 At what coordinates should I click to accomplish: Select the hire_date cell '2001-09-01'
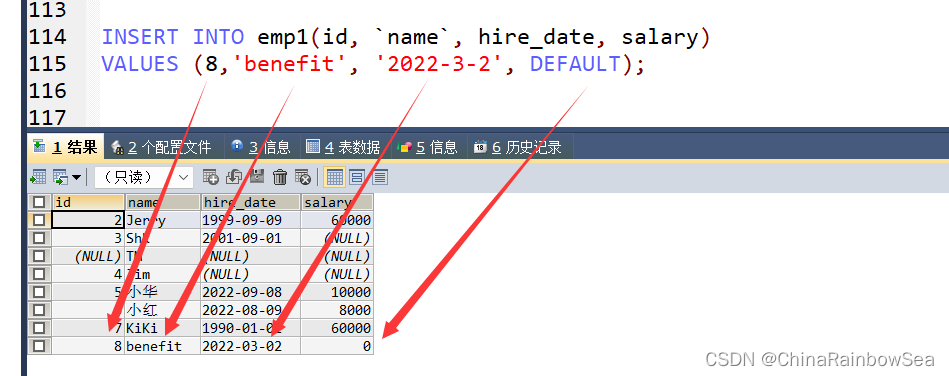(x=251, y=238)
